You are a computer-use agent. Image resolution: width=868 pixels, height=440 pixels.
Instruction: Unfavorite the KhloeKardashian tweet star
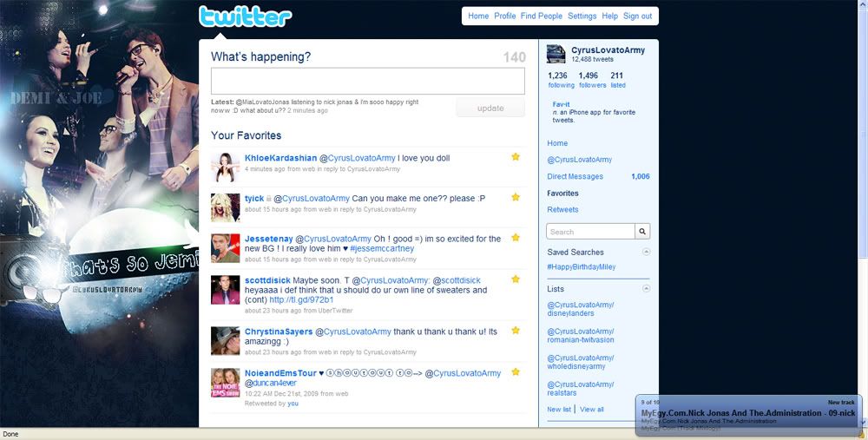click(516, 157)
